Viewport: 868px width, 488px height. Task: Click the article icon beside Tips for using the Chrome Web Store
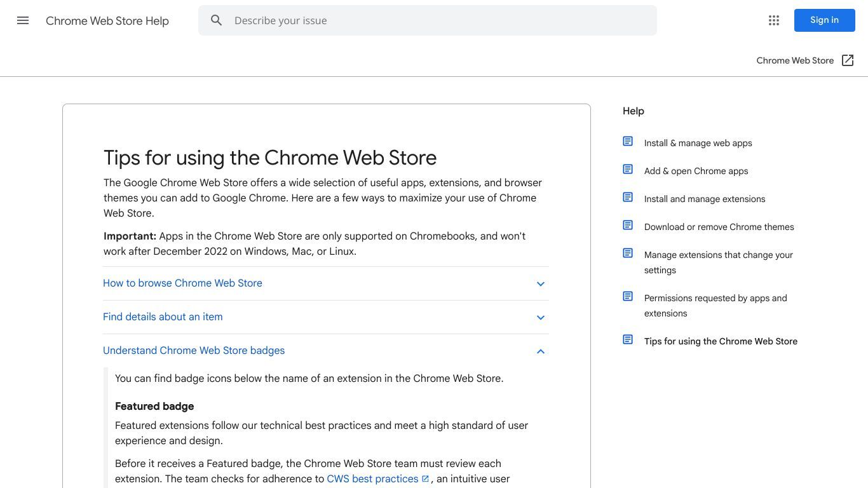point(628,339)
